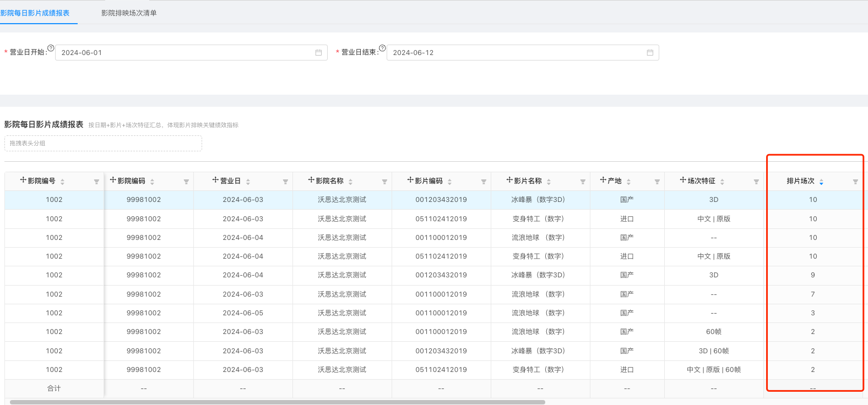The width and height of the screenshot is (868, 405).
Task: Filter the 影片名称 column
Action: pyautogui.click(x=583, y=182)
